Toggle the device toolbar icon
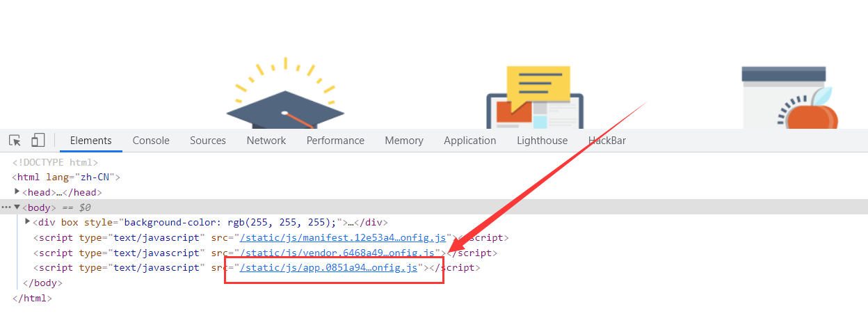The width and height of the screenshot is (868, 316). 38,141
